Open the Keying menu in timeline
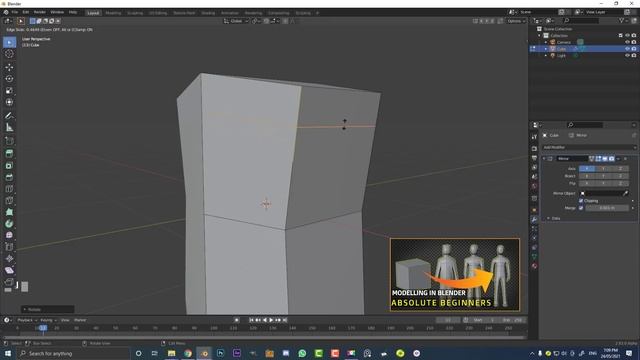Viewport: 640px width, 360px height. [x=48, y=320]
